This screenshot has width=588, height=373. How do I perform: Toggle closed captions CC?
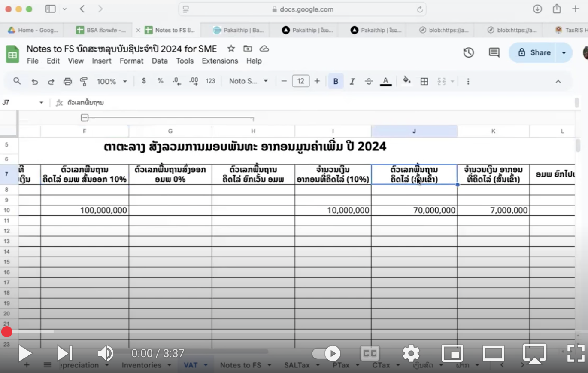369,353
